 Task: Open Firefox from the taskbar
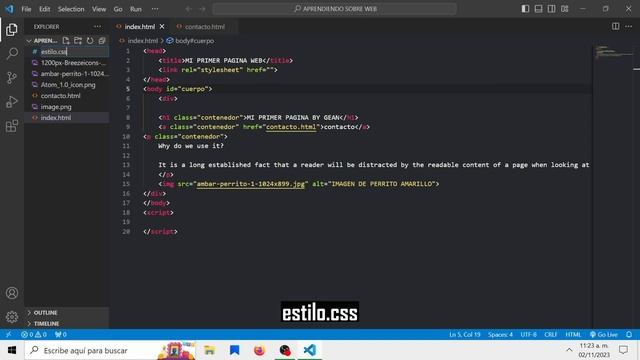[x=259, y=350]
